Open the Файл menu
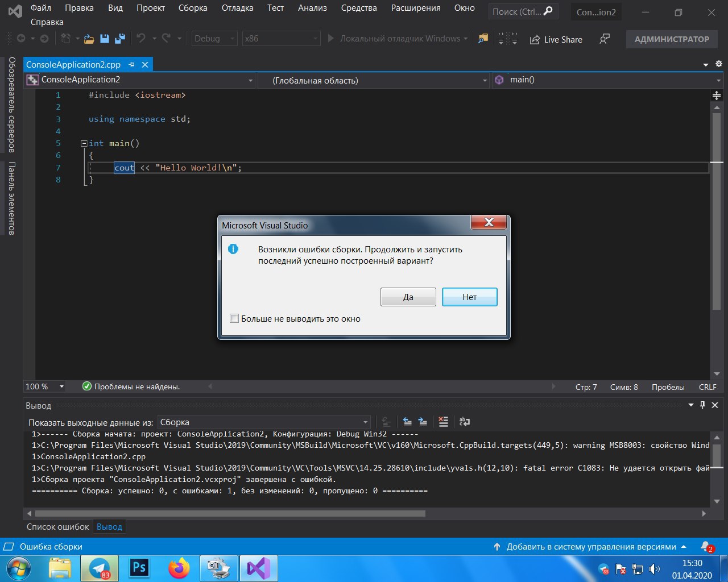Screen dimensions: 728x582 (41, 8)
